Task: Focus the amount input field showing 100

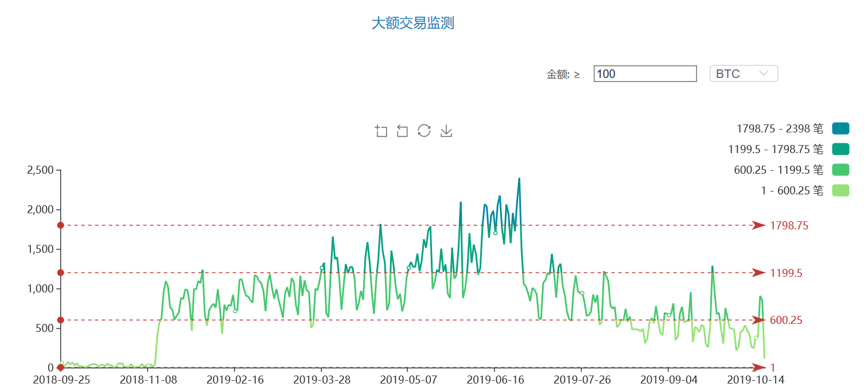Action: pos(645,73)
